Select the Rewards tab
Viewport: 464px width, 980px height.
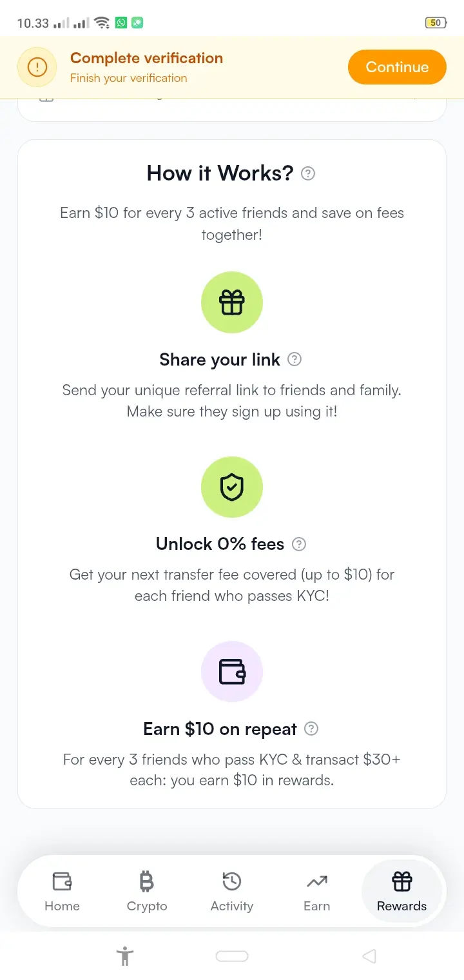[x=401, y=891]
